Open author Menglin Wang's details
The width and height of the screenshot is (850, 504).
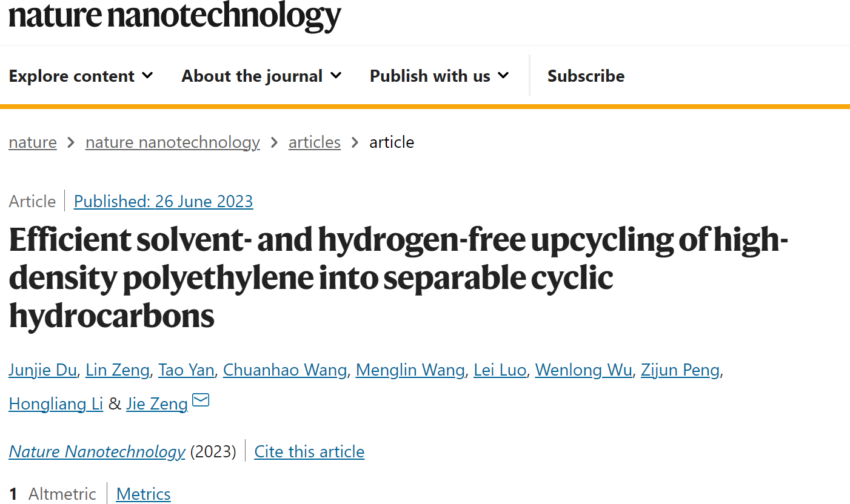pos(410,370)
